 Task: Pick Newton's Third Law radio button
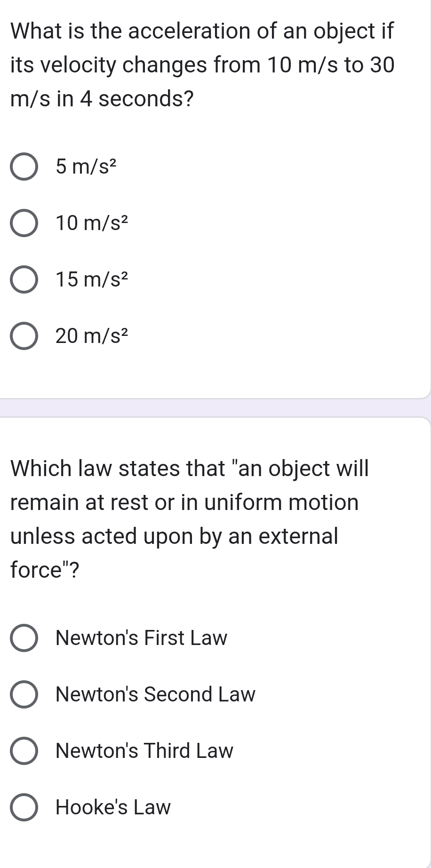[x=24, y=751]
